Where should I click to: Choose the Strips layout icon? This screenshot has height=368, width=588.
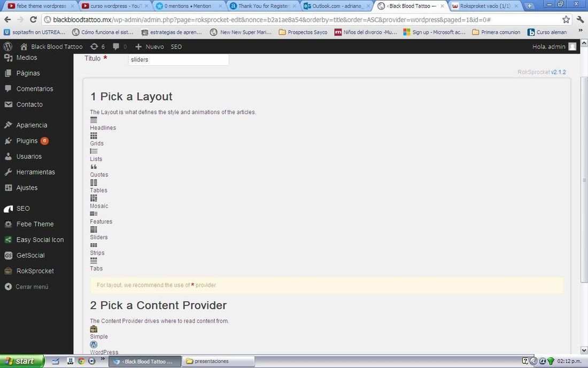[x=94, y=246]
